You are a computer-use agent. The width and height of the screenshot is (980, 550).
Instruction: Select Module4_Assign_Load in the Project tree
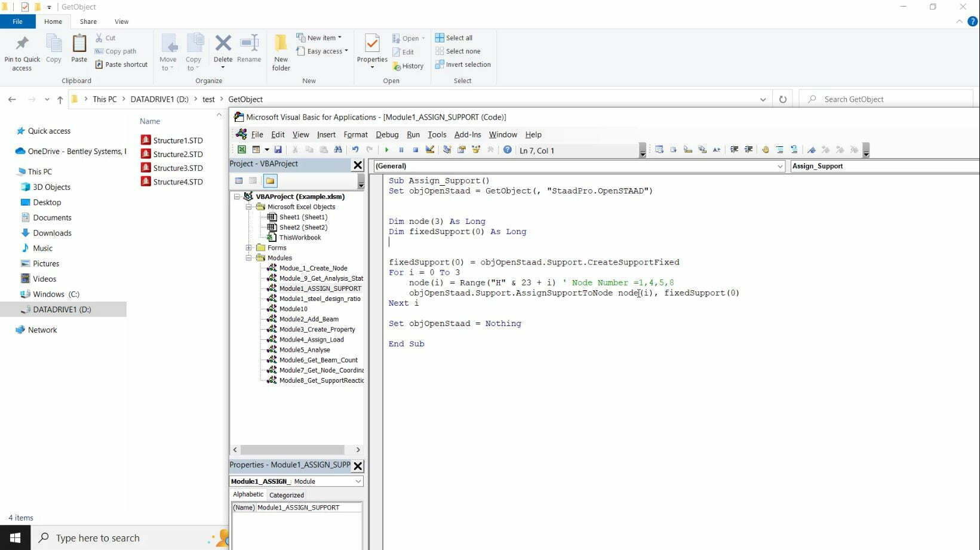[x=311, y=339]
